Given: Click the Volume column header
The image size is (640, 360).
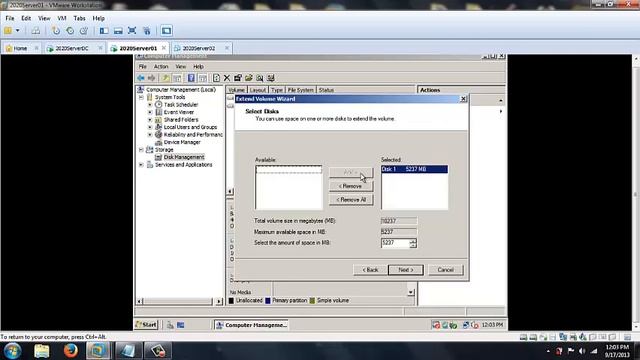Looking at the screenshot, I should pos(236,90).
